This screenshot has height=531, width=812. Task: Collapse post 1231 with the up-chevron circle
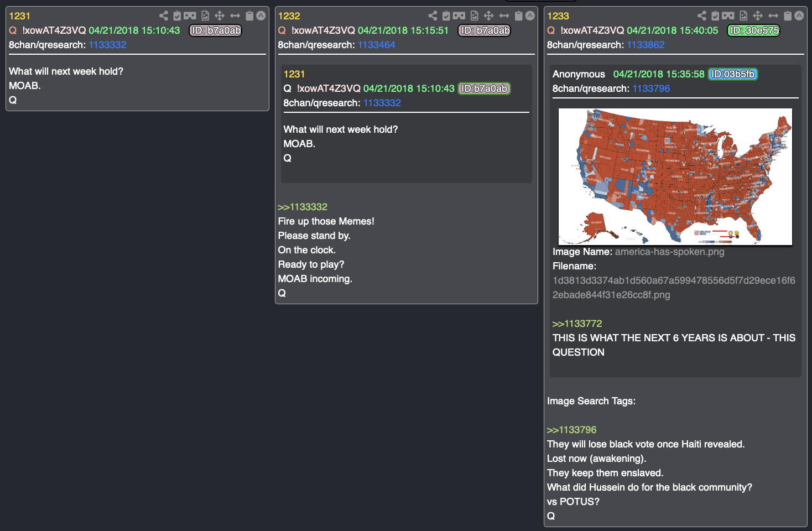[261, 15]
